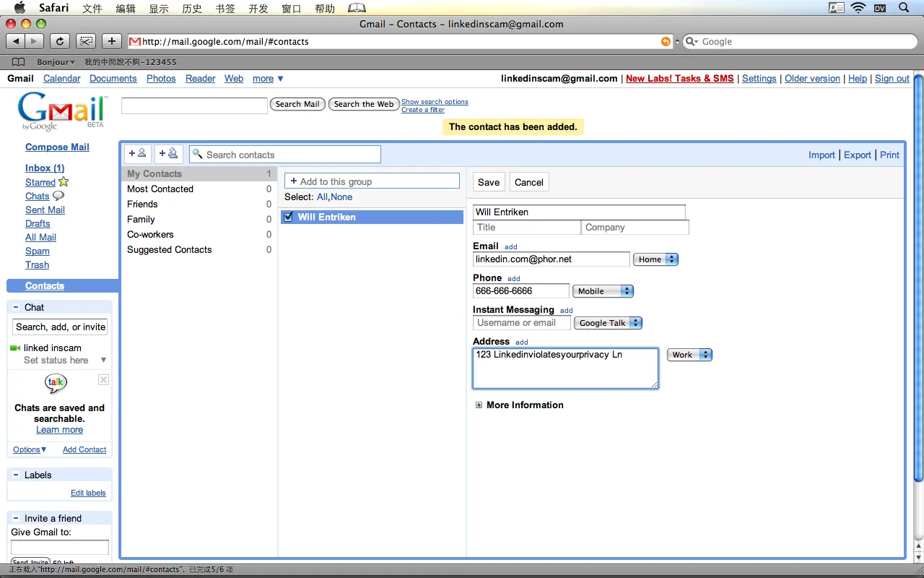Click the new contact icon button
Image resolution: width=924 pixels, height=578 pixels.
tap(138, 154)
